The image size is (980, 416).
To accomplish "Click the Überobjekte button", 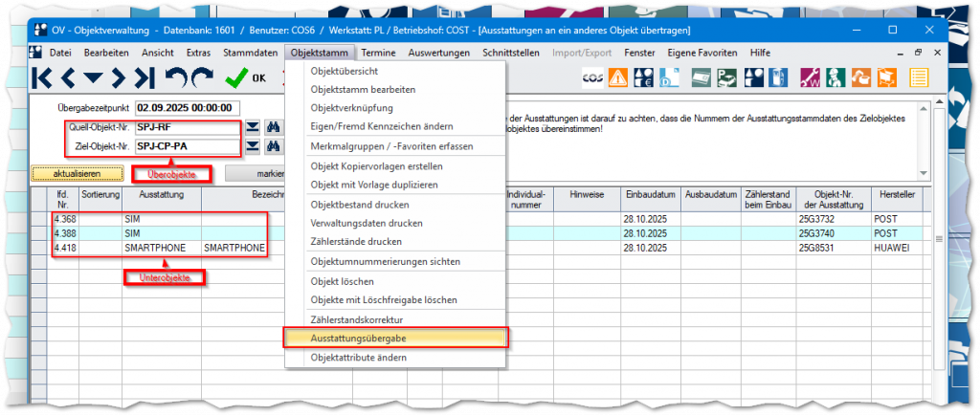I will pos(172,173).
